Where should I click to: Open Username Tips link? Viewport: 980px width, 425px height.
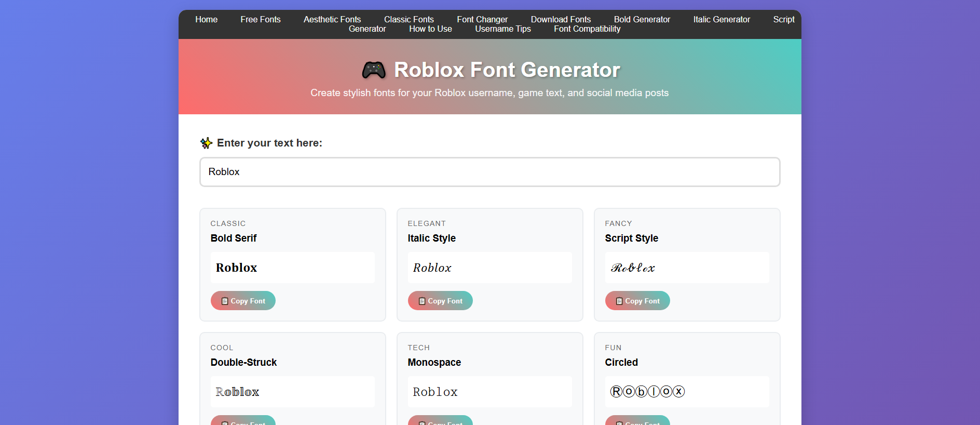click(x=503, y=29)
